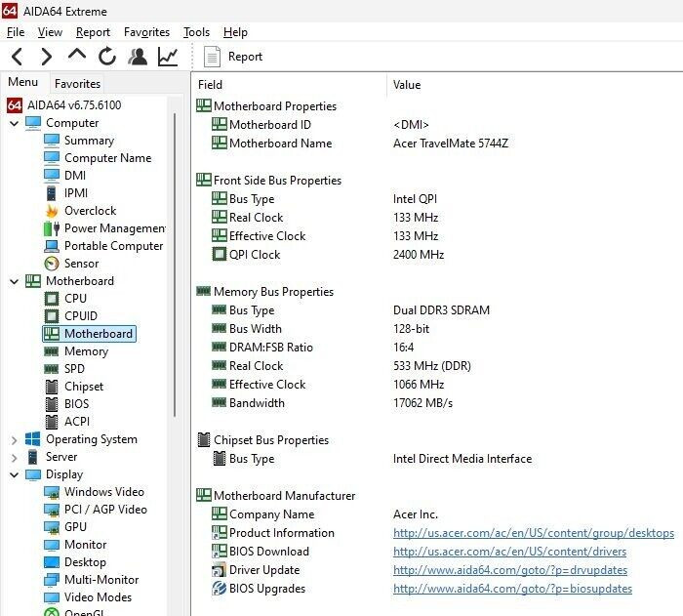Open the Memory module icon in tree
Image resolution: width=683 pixels, height=616 pixels.
[52, 351]
